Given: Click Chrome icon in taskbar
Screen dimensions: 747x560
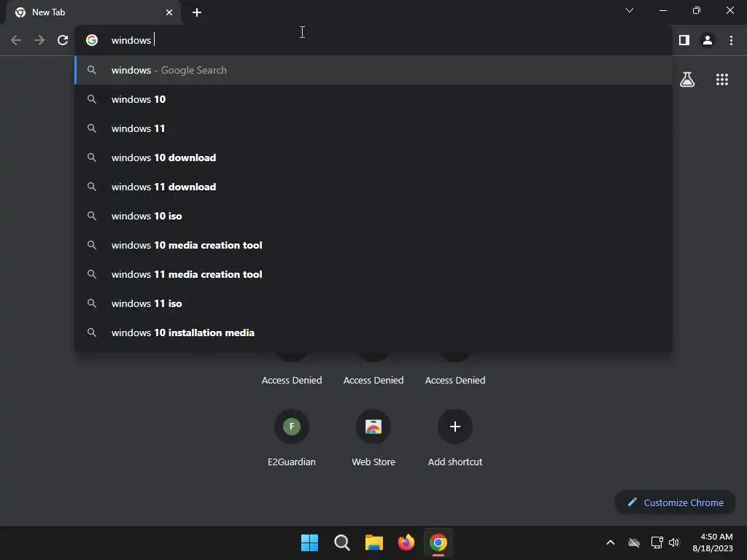Looking at the screenshot, I should 438,542.
